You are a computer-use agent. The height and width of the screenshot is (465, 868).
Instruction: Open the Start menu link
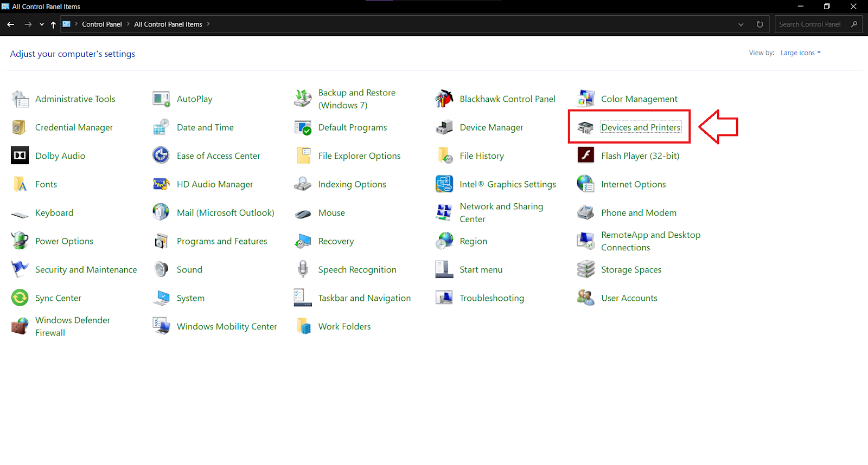pyautogui.click(x=481, y=269)
